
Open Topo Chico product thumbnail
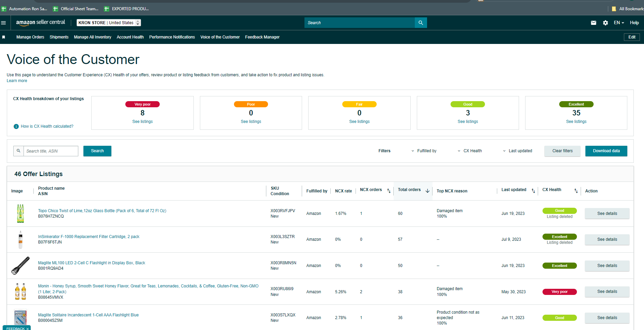(20, 214)
